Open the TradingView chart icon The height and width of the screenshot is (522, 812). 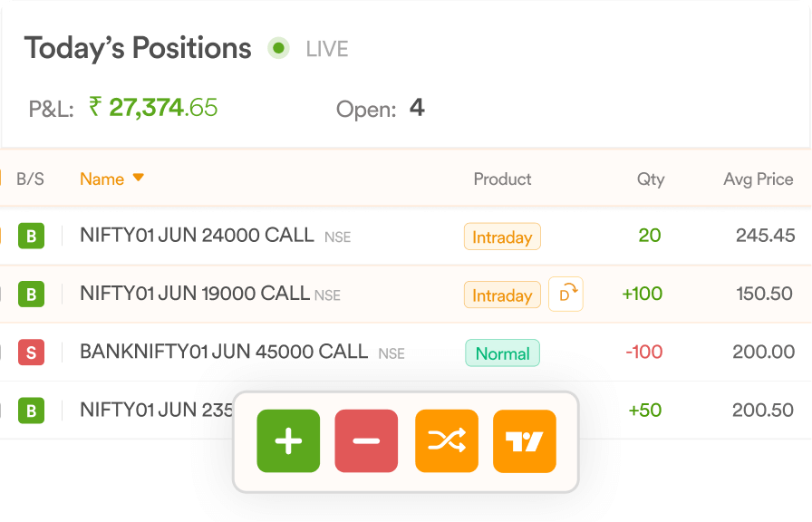525,441
